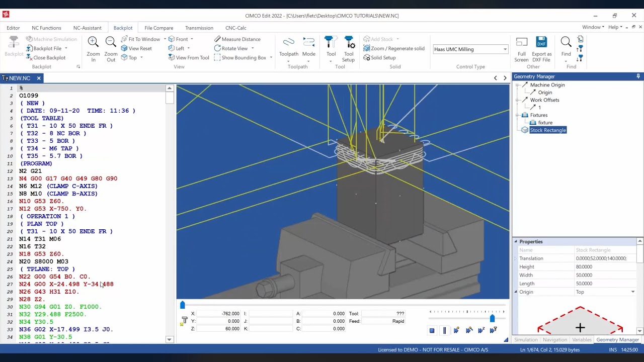Edit the Translation value field

click(x=606, y=258)
